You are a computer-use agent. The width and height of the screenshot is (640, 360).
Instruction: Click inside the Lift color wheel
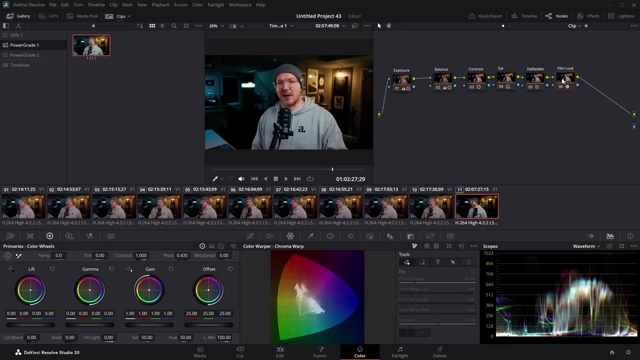[x=30, y=290]
